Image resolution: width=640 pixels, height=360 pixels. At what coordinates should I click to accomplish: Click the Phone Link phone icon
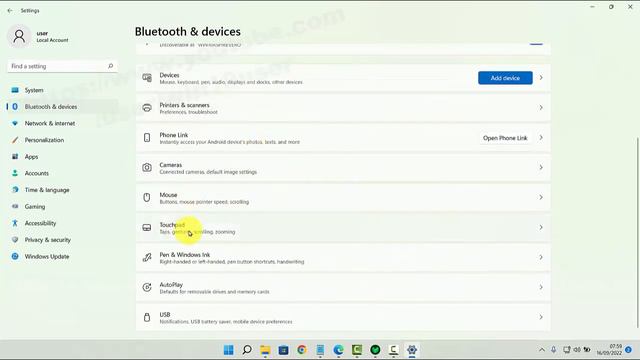(x=147, y=138)
